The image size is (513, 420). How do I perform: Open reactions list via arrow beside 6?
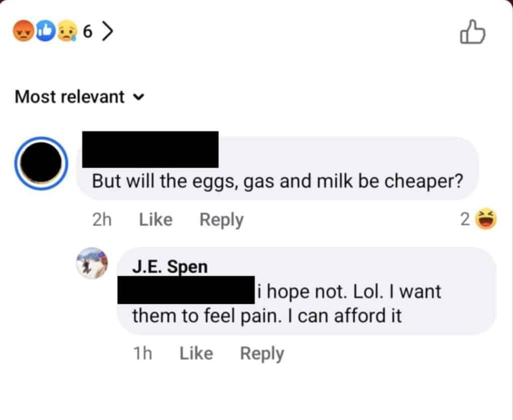107,31
